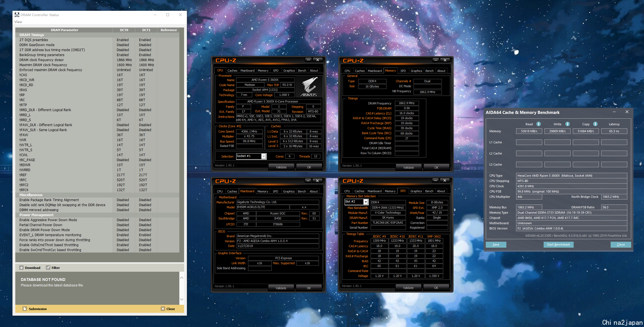Click the message panel scroll up arrow
The height and width of the screenshot is (327, 644).
[182, 278]
